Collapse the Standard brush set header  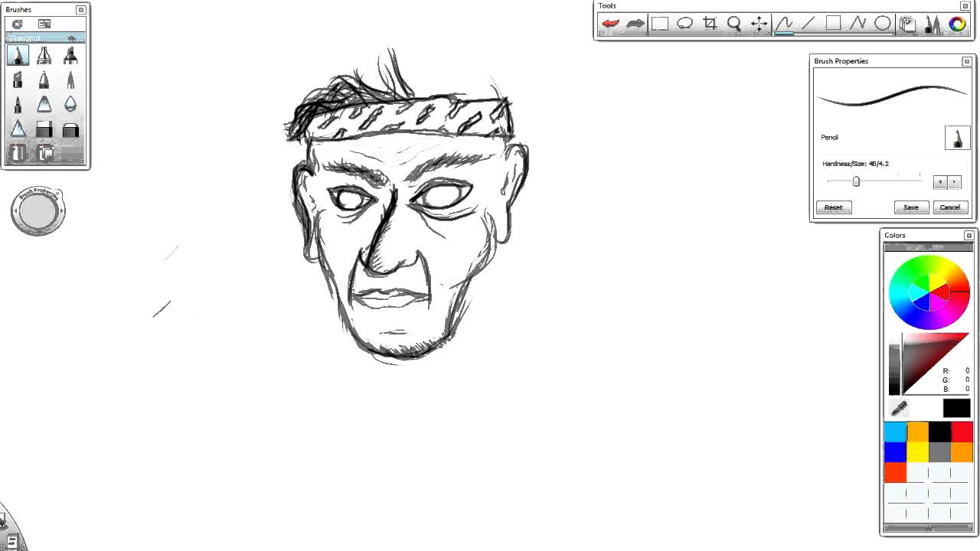click(x=72, y=38)
